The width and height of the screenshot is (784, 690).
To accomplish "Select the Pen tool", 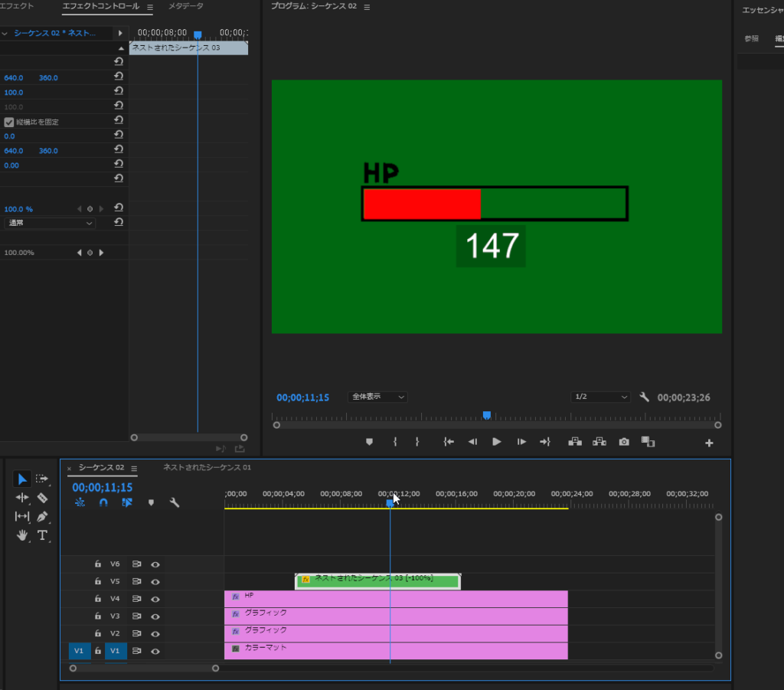I will (x=42, y=516).
